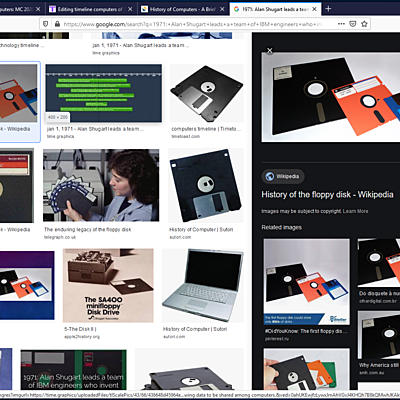Click the Wikipedia globe icon in preview panel
400x400 pixels.
tap(270, 176)
